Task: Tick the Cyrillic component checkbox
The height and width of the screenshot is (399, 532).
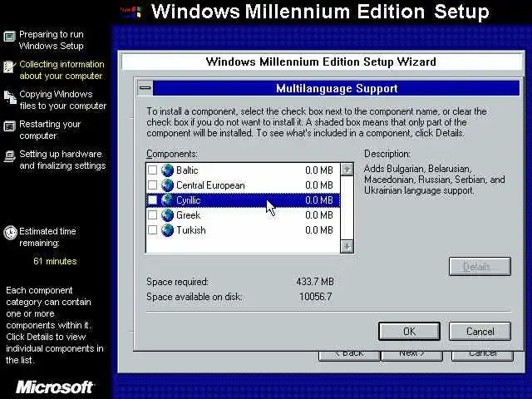Action: click(153, 199)
